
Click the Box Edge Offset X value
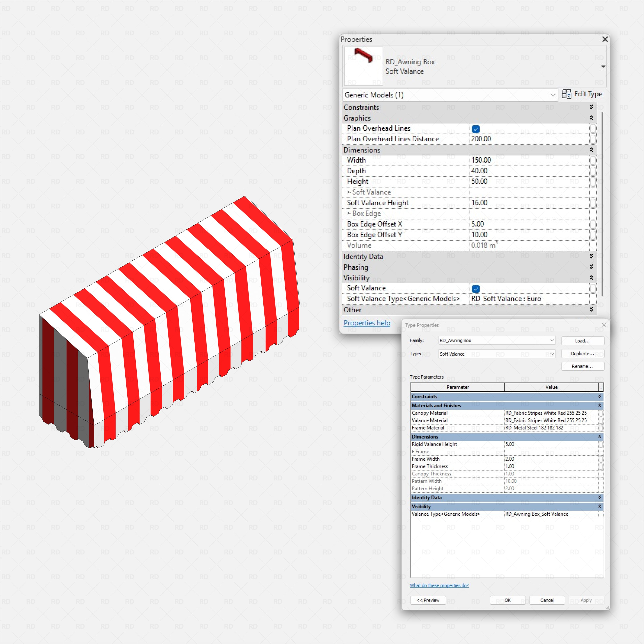[529, 224]
